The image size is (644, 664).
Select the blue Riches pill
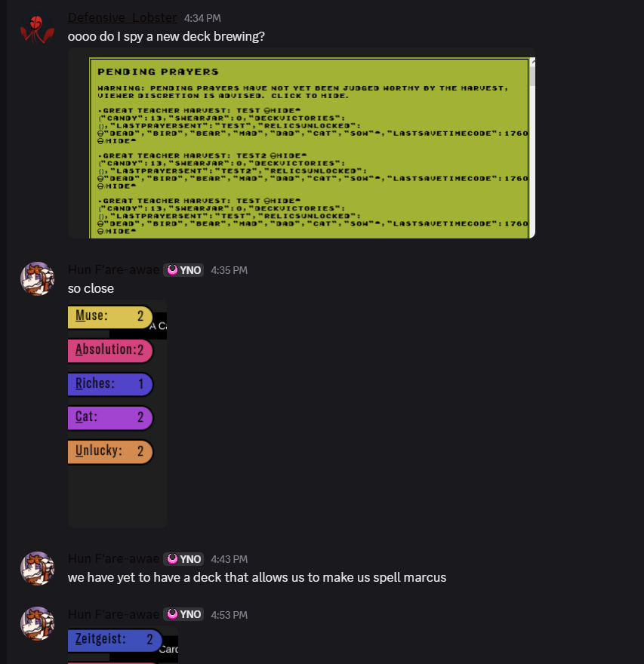pyautogui.click(x=109, y=384)
